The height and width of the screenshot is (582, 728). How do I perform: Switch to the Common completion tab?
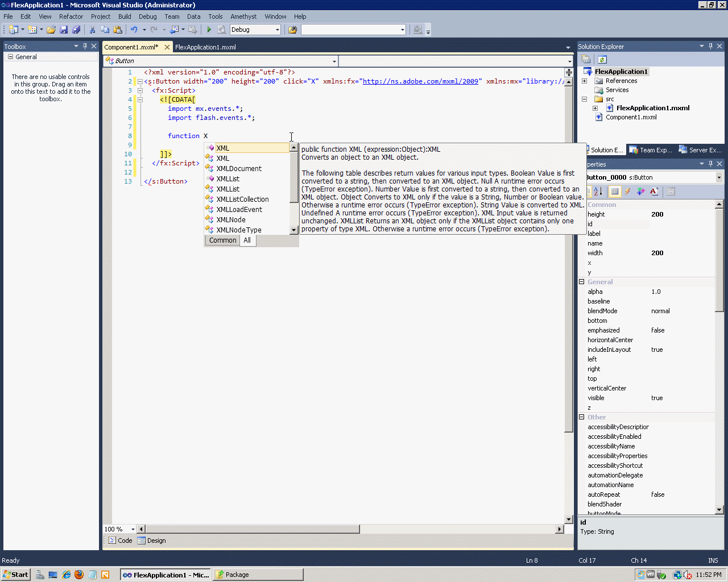(222, 240)
